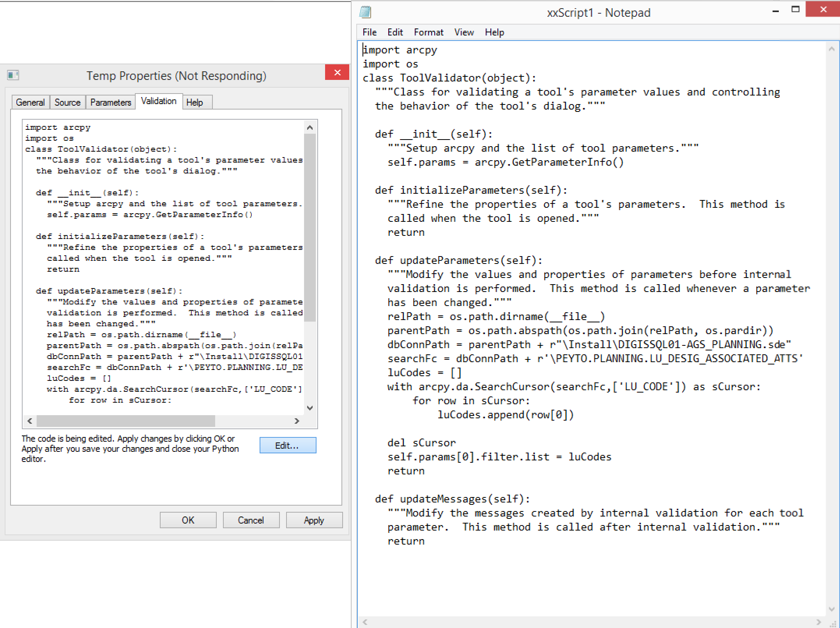Click the searchFc assignment line in Notepad
This screenshot has height=628, width=840.
coord(595,359)
